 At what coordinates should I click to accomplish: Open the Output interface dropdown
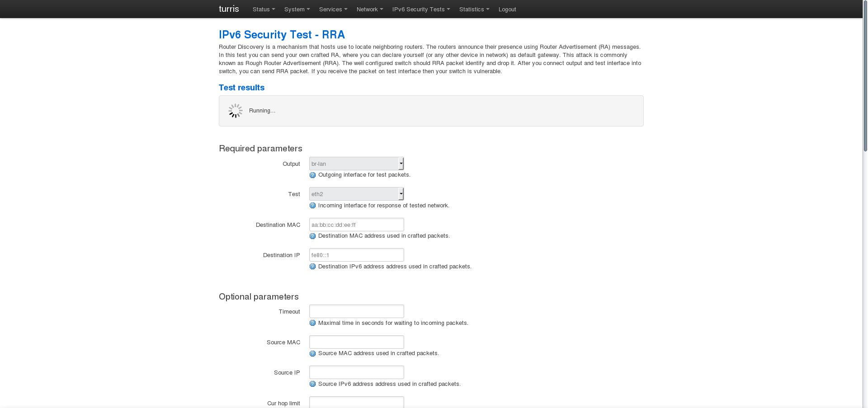pyautogui.click(x=356, y=164)
